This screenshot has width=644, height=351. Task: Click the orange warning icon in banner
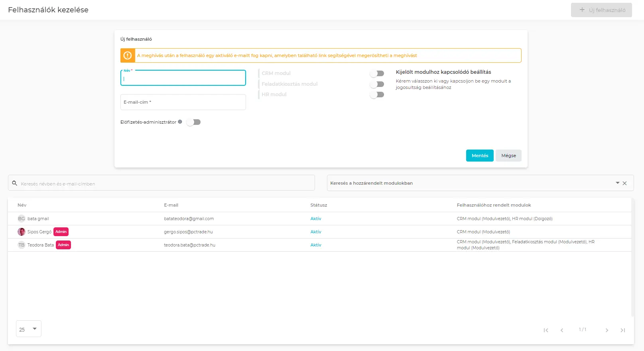[x=128, y=55]
